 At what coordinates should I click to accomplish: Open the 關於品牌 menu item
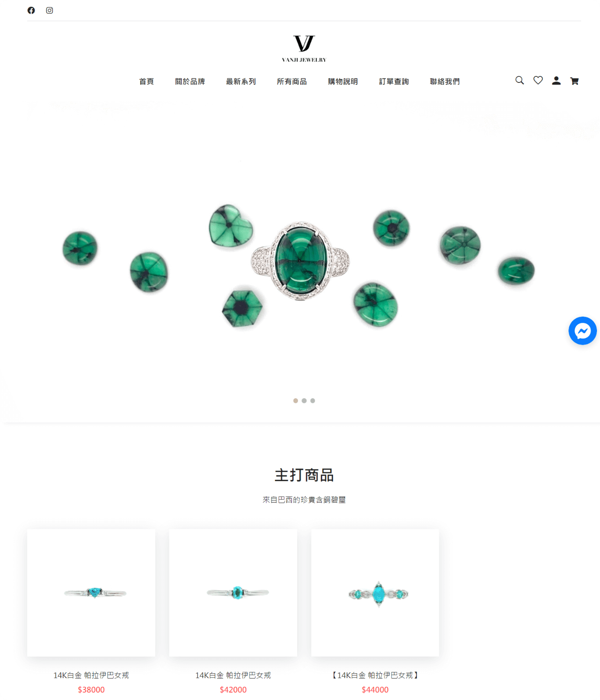(x=190, y=82)
